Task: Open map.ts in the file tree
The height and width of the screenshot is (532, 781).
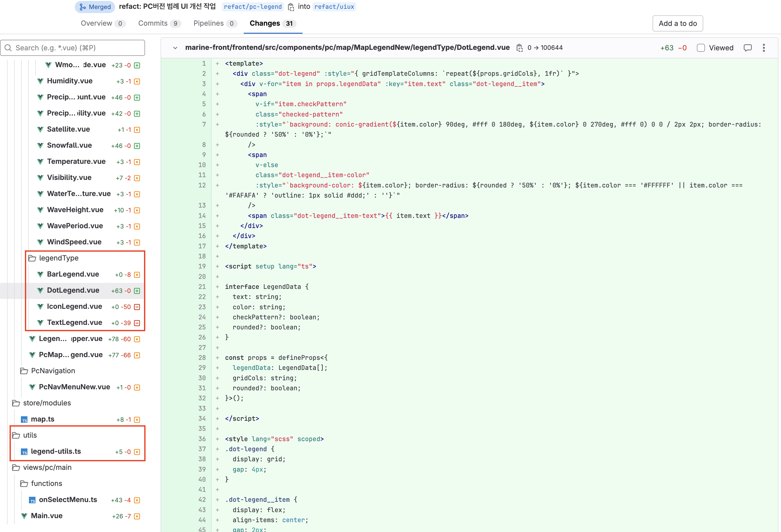Action: 42,419
